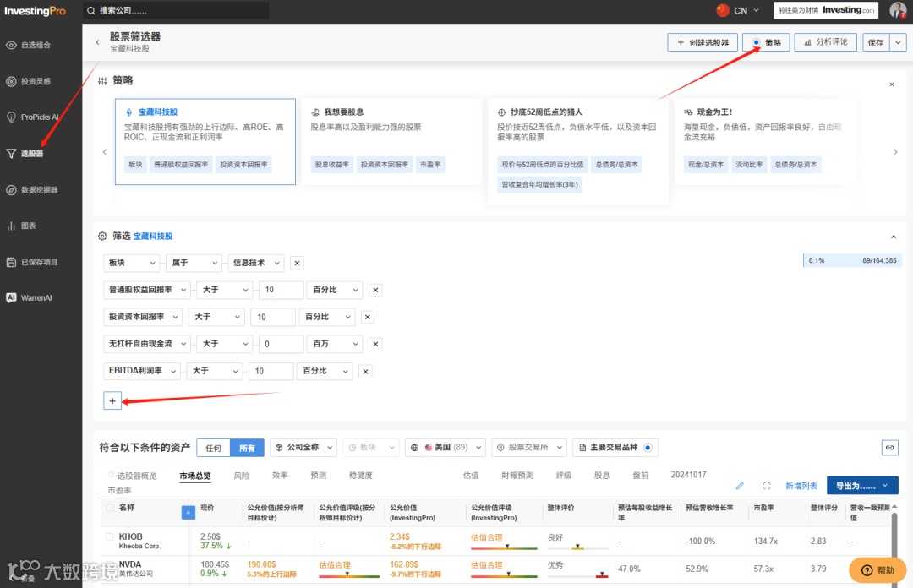Open the 公司全称 dropdown
This screenshot has width=913, height=588.
click(303, 447)
